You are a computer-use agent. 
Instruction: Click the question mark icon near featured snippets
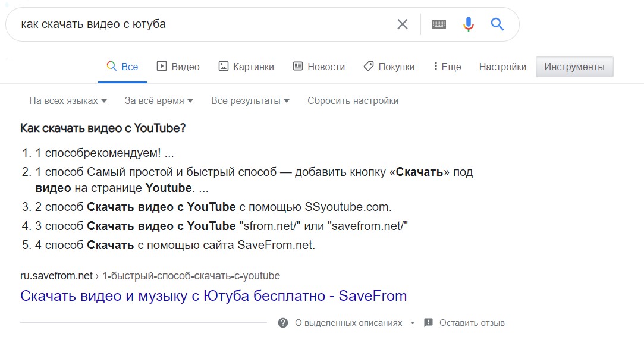click(283, 323)
